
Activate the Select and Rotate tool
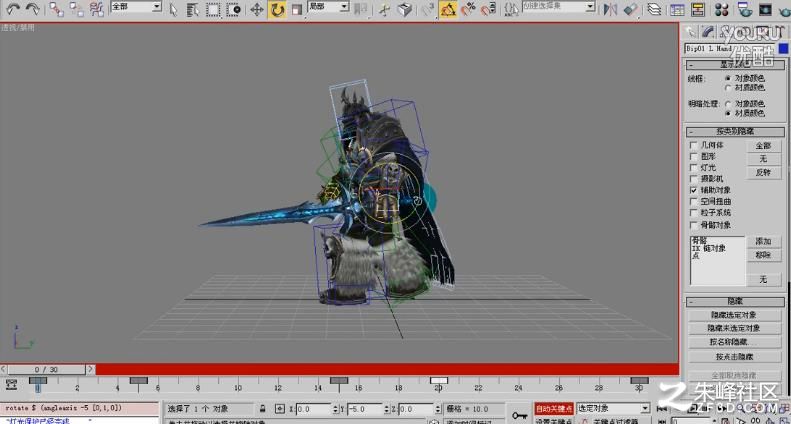(x=277, y=9)
